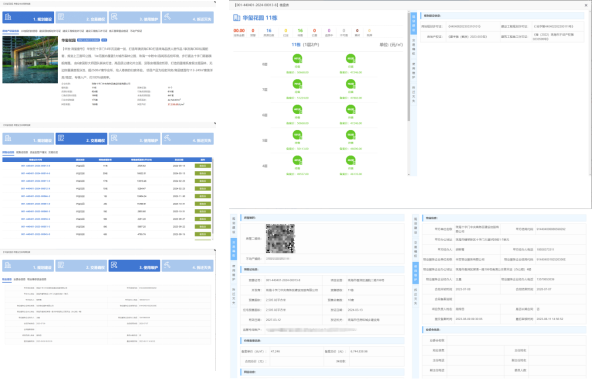Click the blurred QR code image
The height and width of the screenshot is (382, 592).
(x=280, y=239)
